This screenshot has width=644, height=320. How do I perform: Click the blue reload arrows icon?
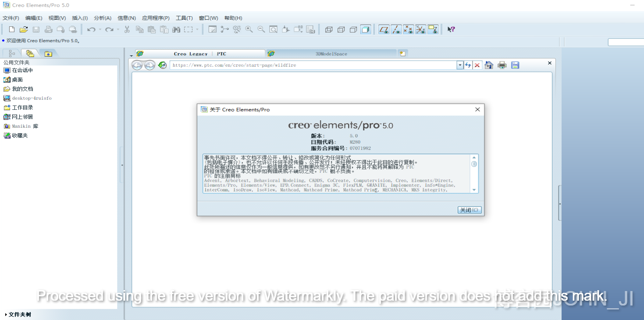coord(468,65)
